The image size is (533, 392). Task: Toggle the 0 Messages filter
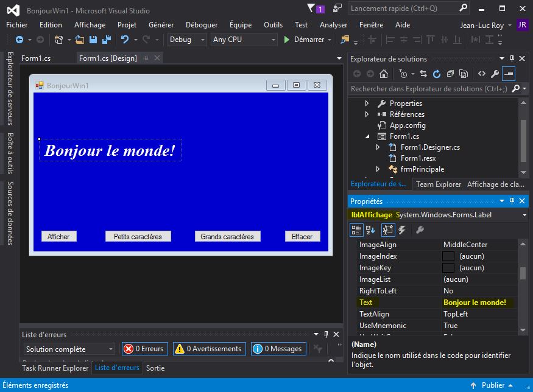pos(278,348)
